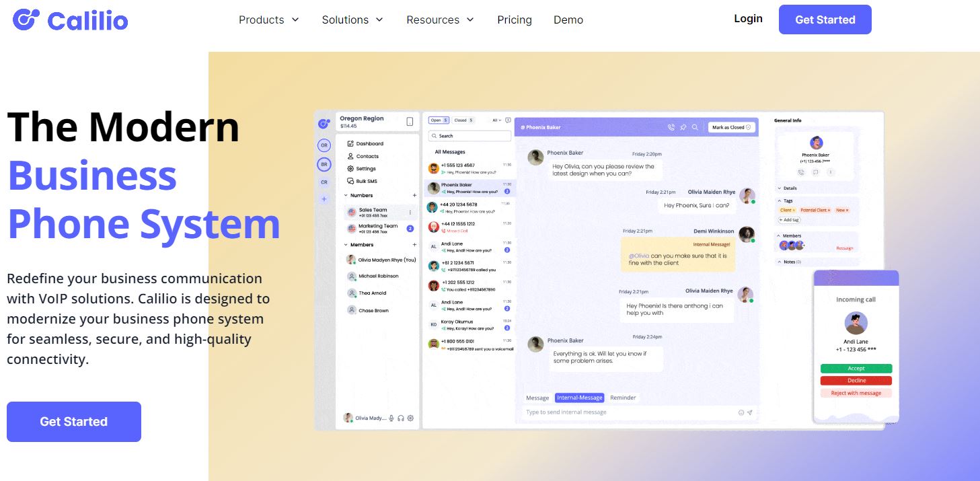Viewport: 980px width, 481px height.
Task: Click the Mark as Closed button
Action: (x=731, y=127)
